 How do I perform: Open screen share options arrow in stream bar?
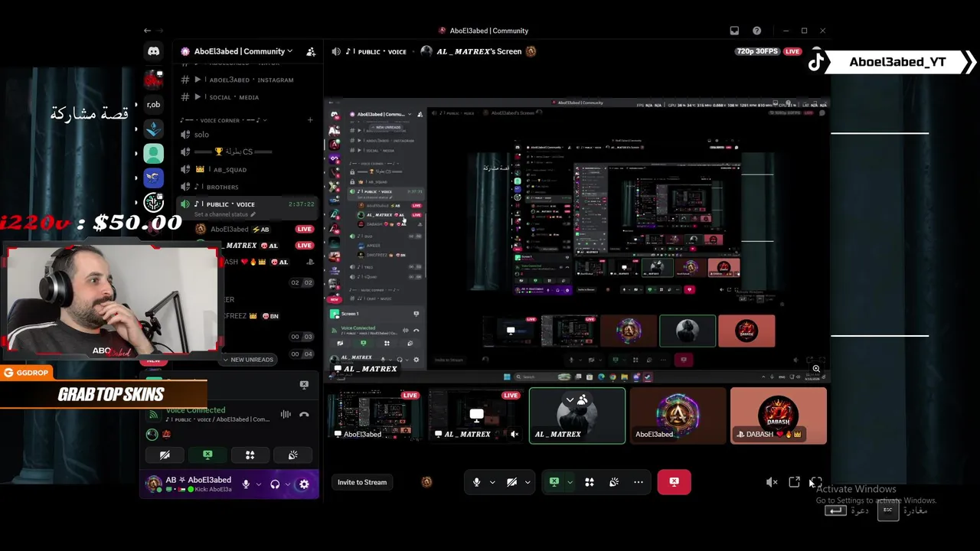click(569, 482)
